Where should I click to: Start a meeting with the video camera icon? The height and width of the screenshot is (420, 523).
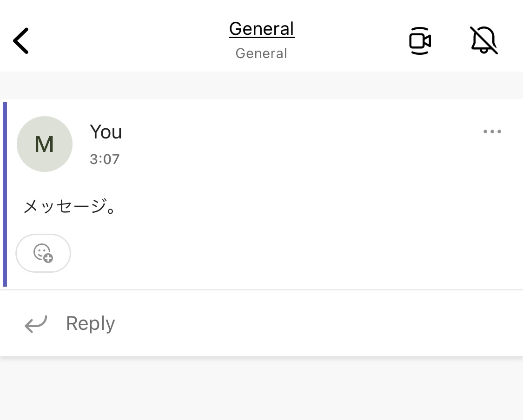pos(420,41)
